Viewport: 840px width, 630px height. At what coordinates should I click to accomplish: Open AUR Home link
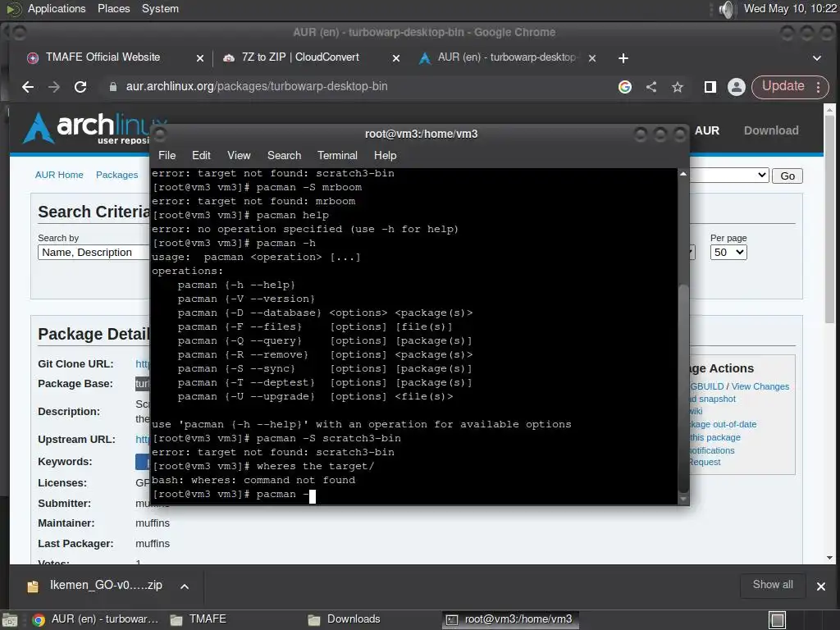pos(59,175)
